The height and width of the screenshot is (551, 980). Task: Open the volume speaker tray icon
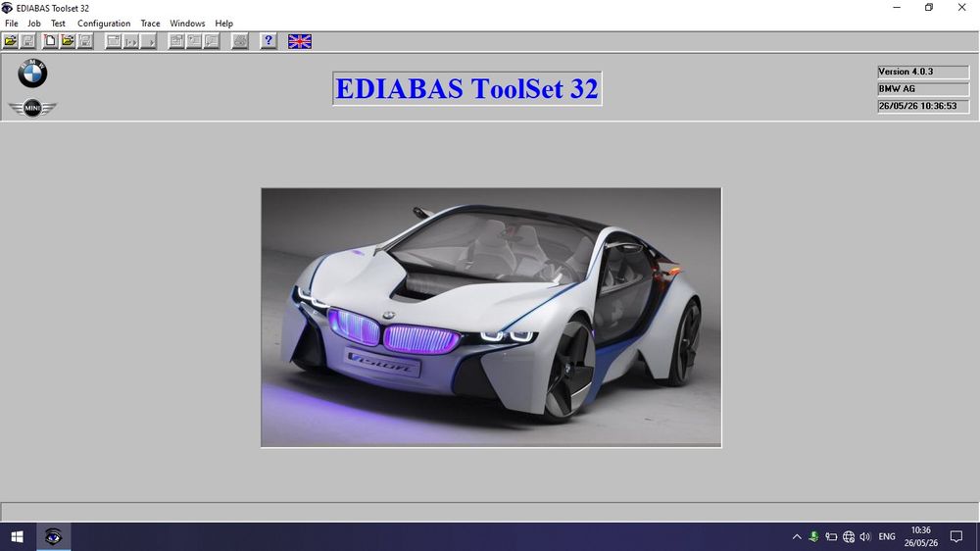[865, 536]
